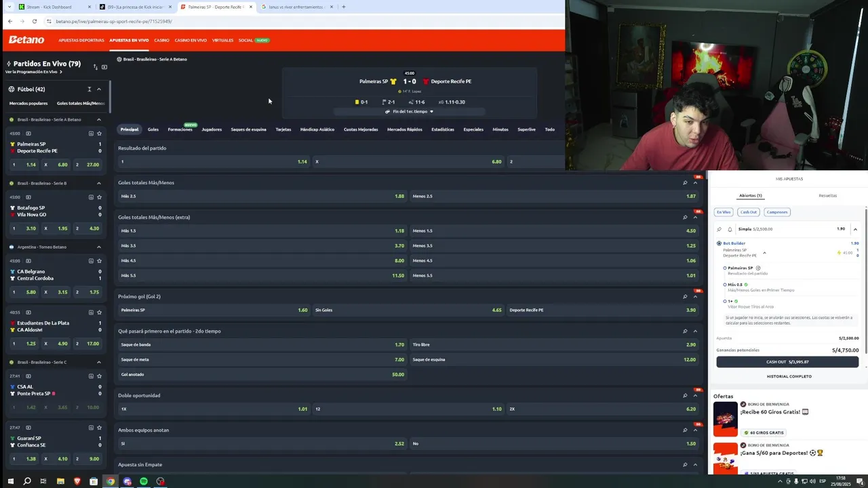Image resolution: width=868 pixels, height=488 pixels.
Task: Filter bets by Cash Out chip
Action: [x=749, y=212]
